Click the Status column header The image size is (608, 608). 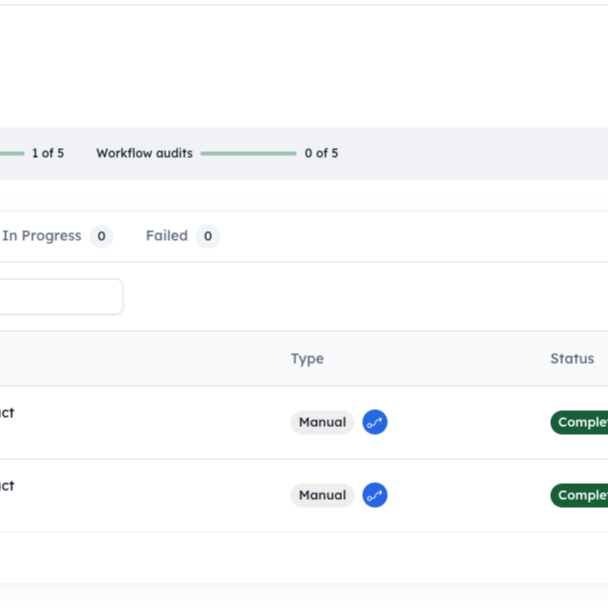[x=572, y=359]
